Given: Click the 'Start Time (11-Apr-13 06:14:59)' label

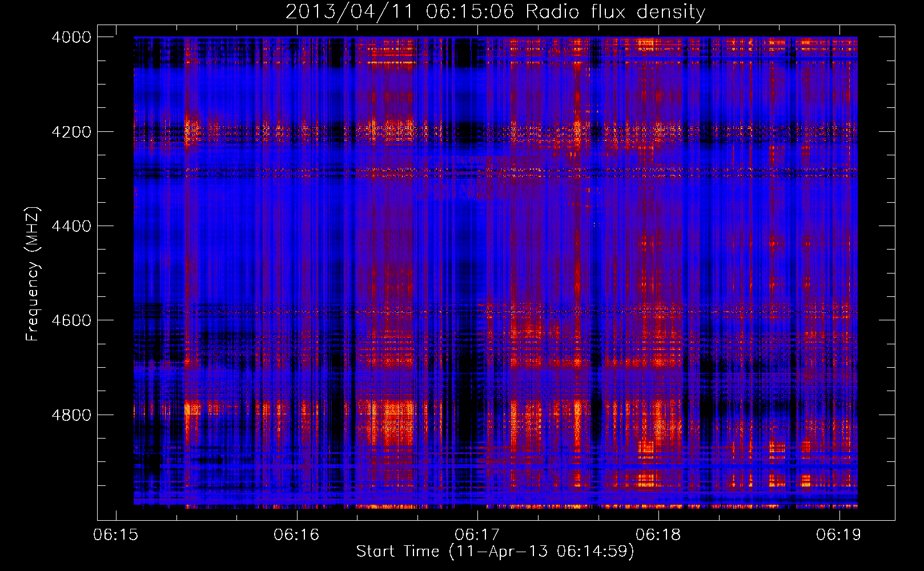Looking at the screenshot, I should (495, 552).
